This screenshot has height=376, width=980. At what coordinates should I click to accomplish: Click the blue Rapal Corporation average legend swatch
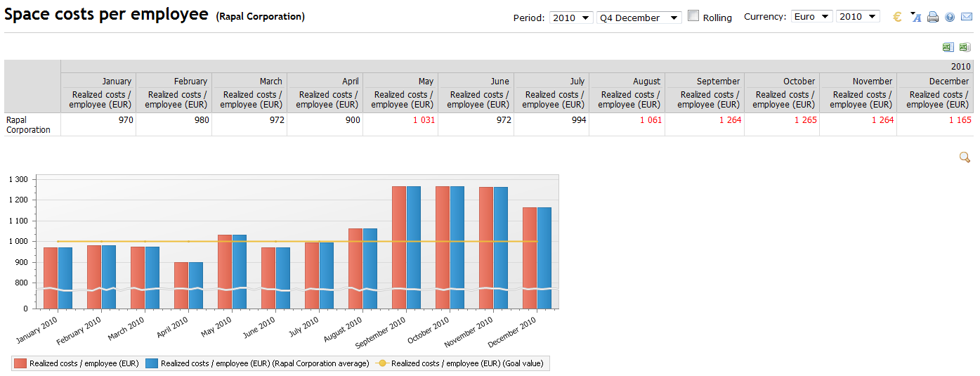point(152,363)
